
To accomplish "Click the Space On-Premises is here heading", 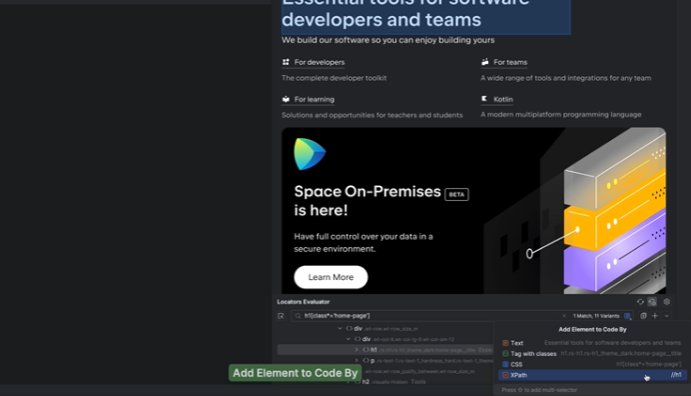I will [368, 200].
